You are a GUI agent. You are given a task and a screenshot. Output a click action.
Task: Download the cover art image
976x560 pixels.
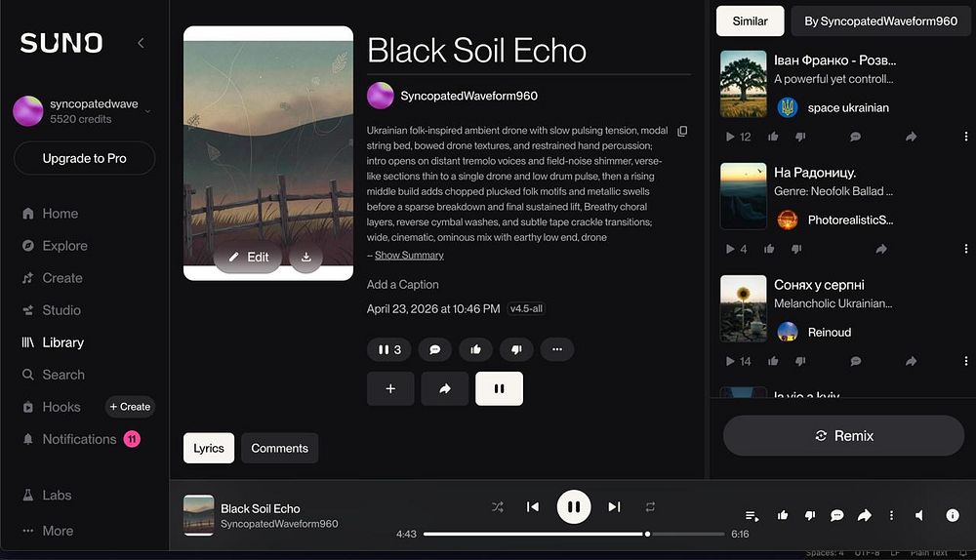[x=305, y=257]
